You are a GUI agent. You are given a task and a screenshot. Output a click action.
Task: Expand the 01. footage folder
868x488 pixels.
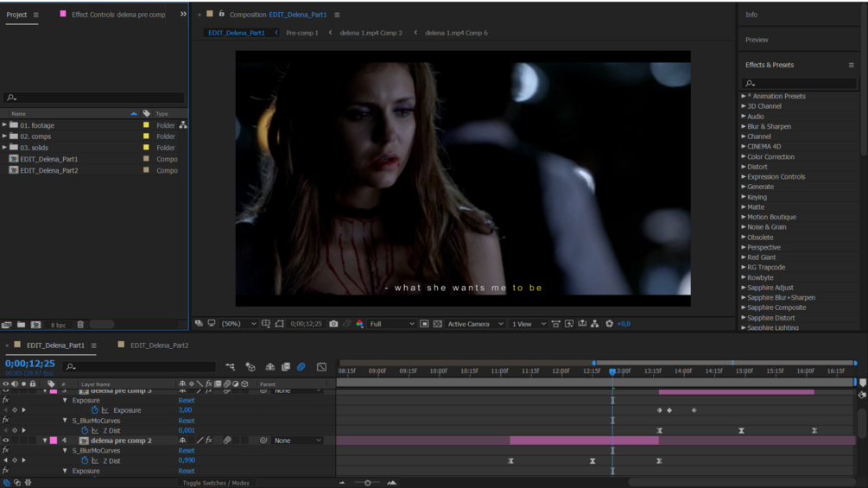pos(4,125)
